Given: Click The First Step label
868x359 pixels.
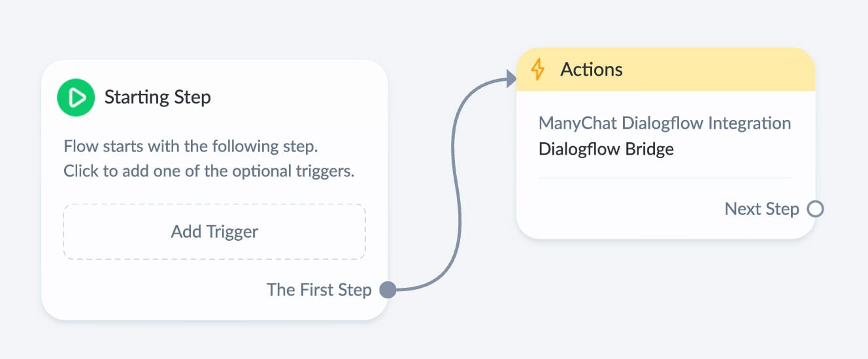Looking at the screenshot, I should click(x=319, y=290).
